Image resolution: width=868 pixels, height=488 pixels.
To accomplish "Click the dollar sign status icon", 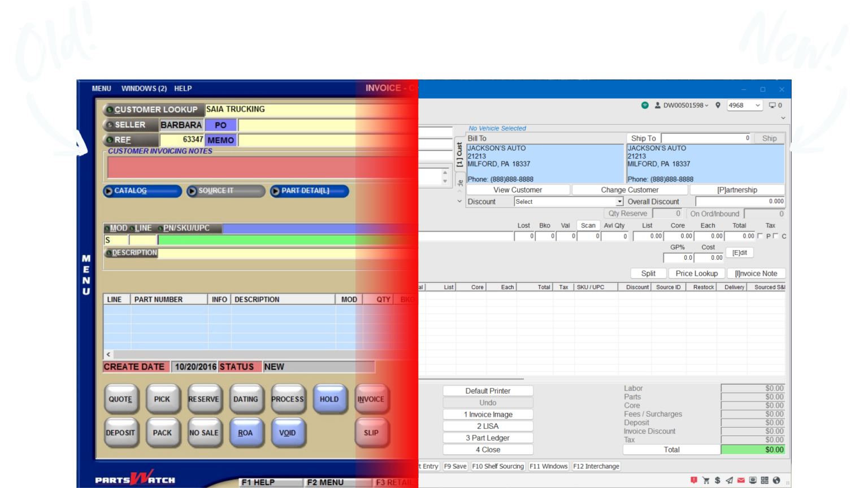I will click(718, 480).
